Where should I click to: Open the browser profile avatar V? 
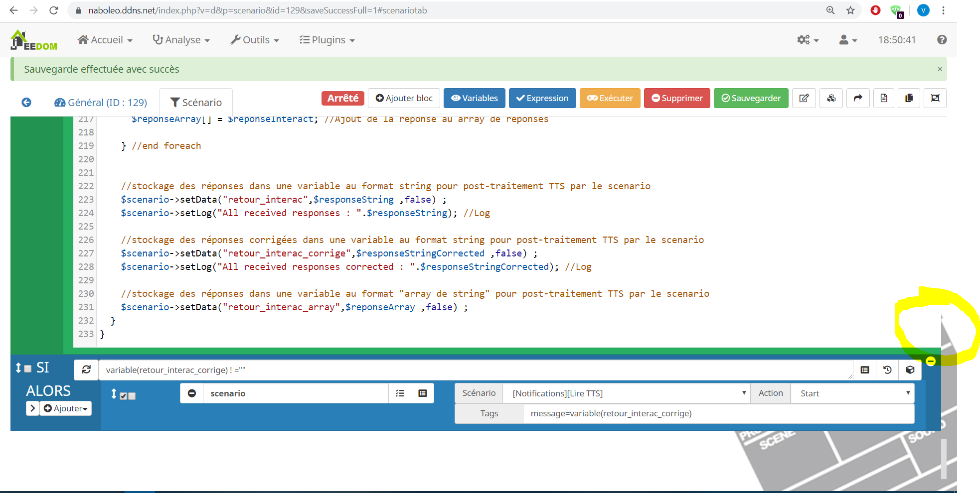click(923, 10)
